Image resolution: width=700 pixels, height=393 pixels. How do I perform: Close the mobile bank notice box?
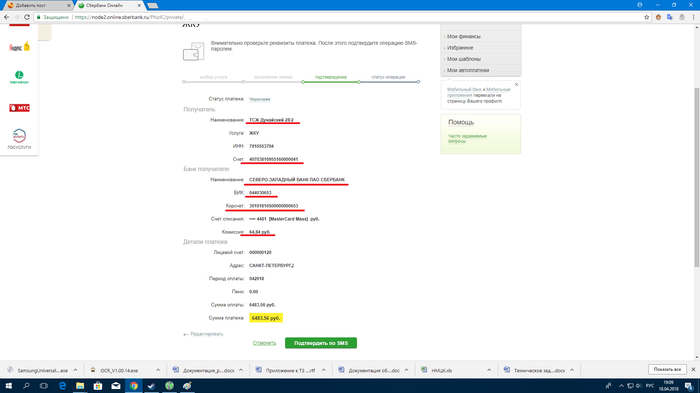(x=517, y=84)
